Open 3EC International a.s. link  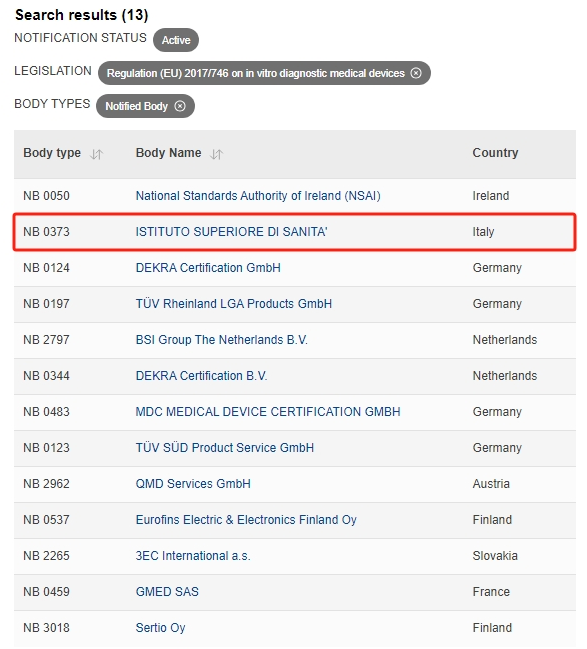click(x=193, y=556)
